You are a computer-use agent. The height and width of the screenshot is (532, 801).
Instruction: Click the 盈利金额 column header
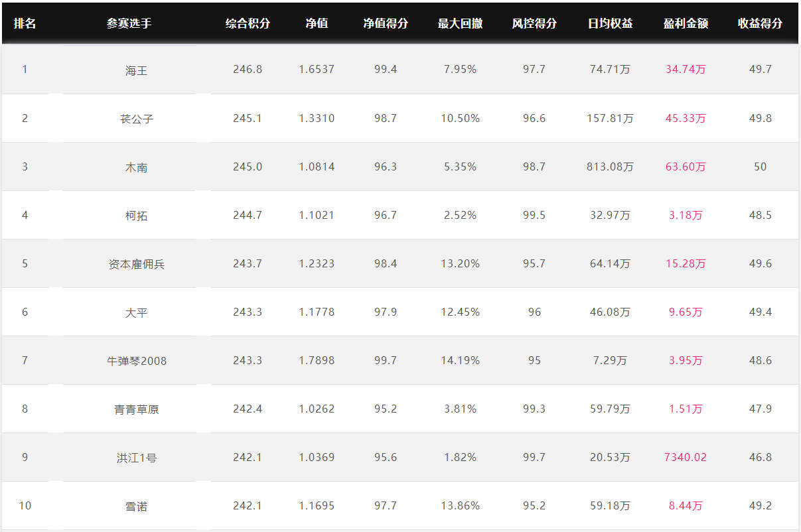pos(686,23)
